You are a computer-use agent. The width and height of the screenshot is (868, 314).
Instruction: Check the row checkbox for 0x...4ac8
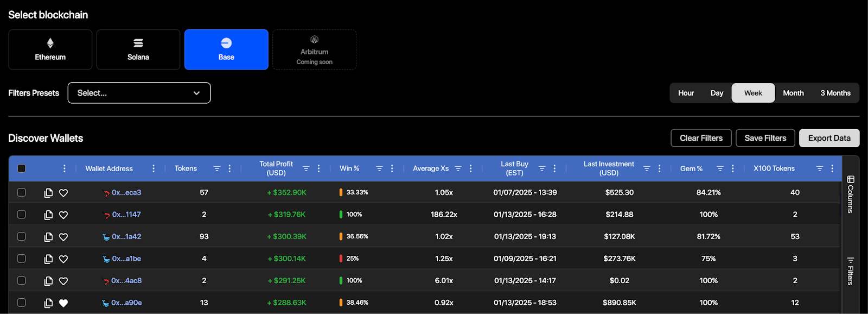click(22, 280)
